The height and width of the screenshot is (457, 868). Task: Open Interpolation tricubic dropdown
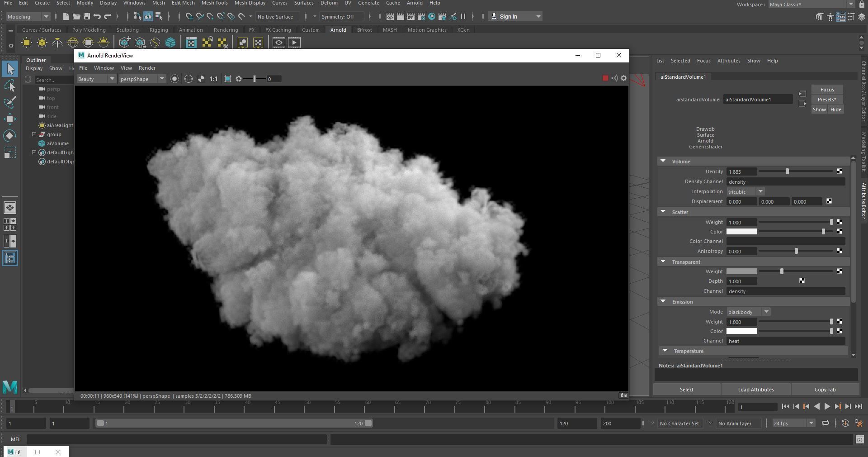745,191
